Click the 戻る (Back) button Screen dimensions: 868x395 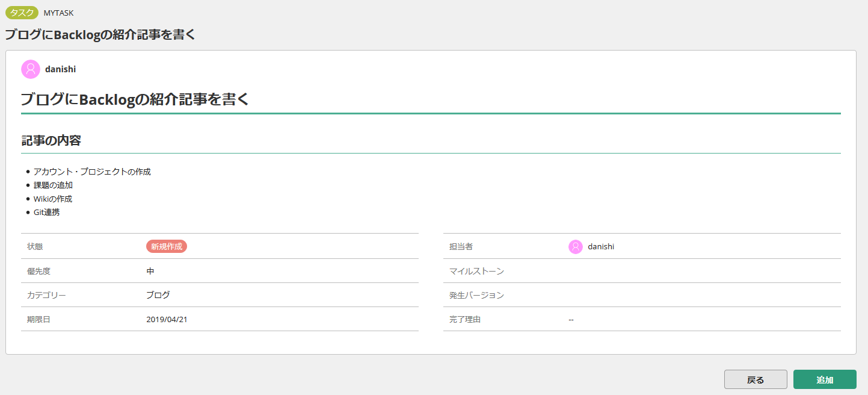click(756, 379)
